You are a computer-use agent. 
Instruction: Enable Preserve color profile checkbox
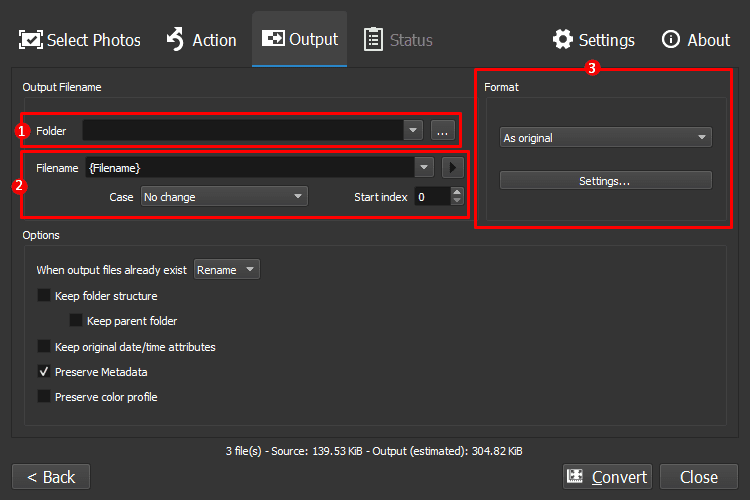[44, 396]
